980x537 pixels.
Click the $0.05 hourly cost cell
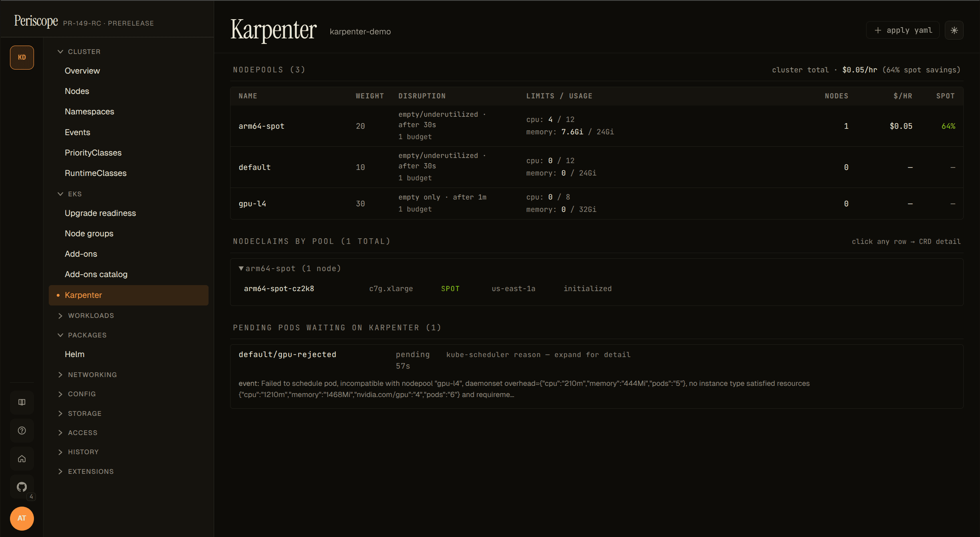[901, 126]
